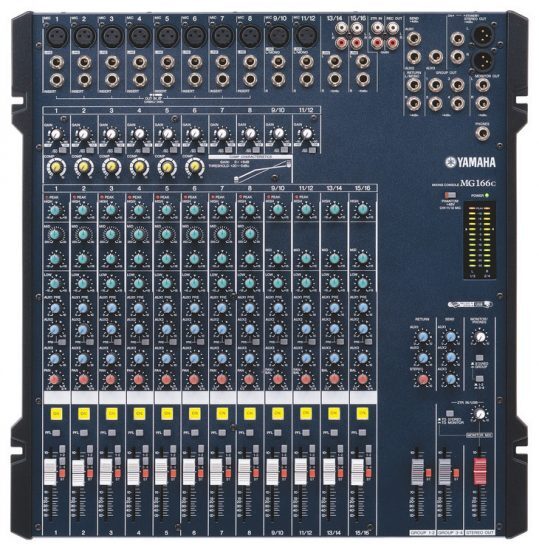Viewport: 539px width, 550px height.
Task: Toggle the yellow ON button of channel 1
Action: point(56,414)
